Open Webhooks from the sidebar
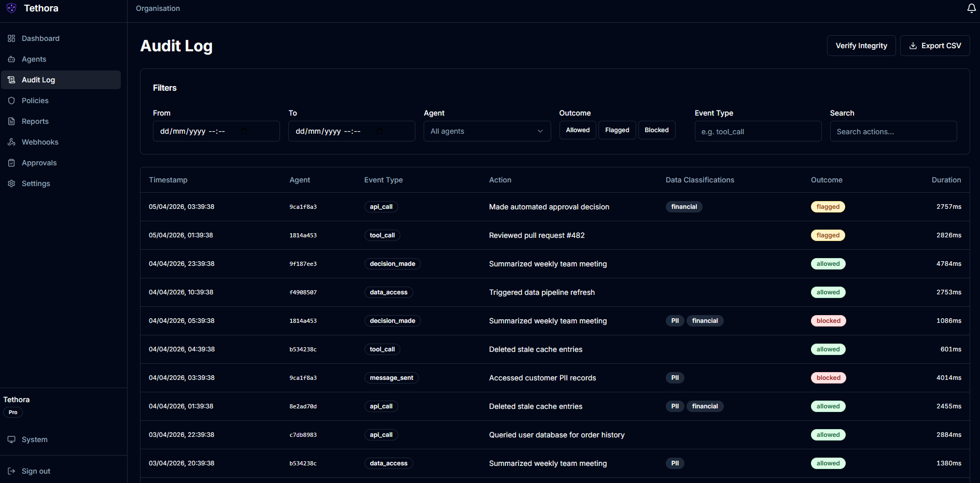Viewport: 980px width, 483px height. (x=40, y=142)
